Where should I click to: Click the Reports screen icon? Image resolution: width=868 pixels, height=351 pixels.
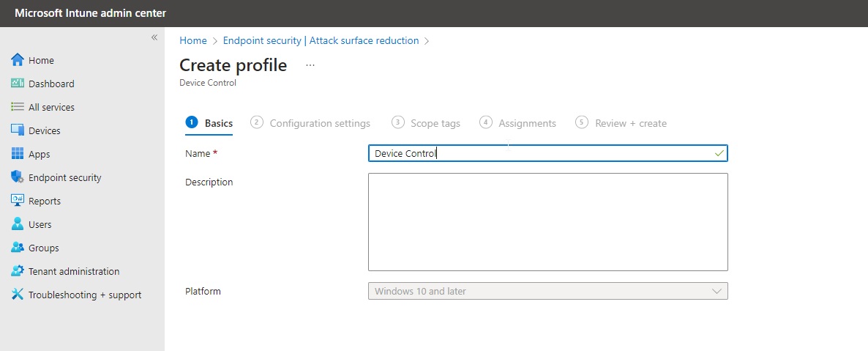(18, 200)
